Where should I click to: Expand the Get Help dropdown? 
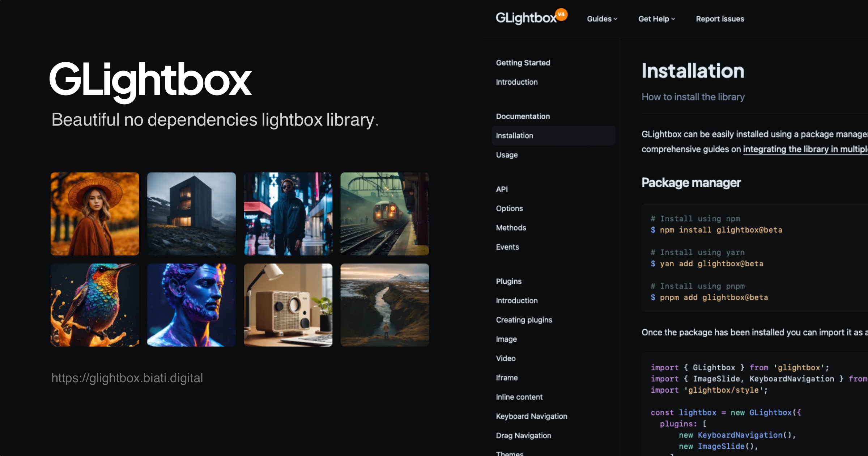coord(655,18)
